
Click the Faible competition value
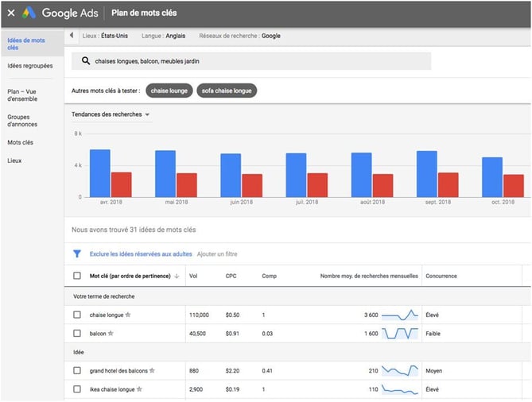point(433,334)
